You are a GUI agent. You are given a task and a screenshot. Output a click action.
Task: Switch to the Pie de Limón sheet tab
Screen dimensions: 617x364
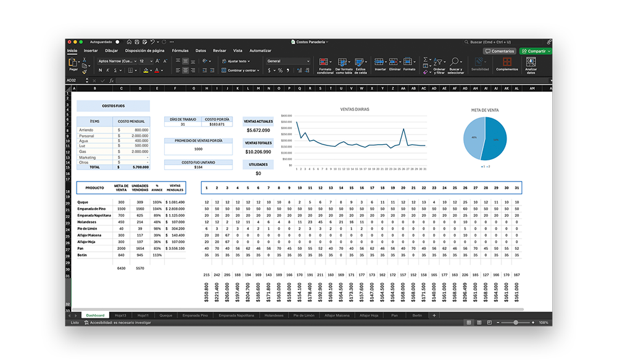tap(304, 316)
